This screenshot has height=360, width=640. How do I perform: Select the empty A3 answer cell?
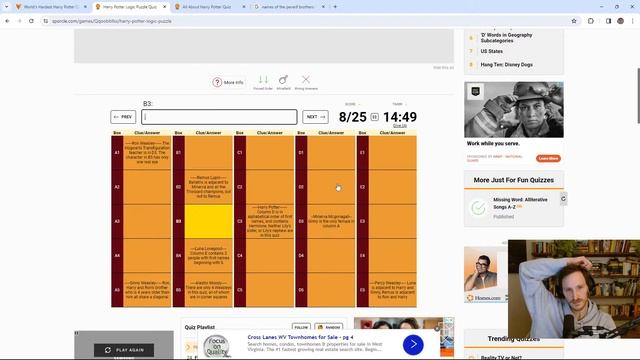pos(147,221)
